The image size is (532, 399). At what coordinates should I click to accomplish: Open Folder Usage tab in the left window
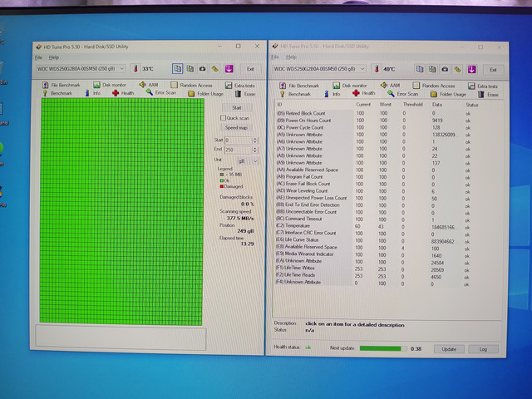[x=205, y=94]
